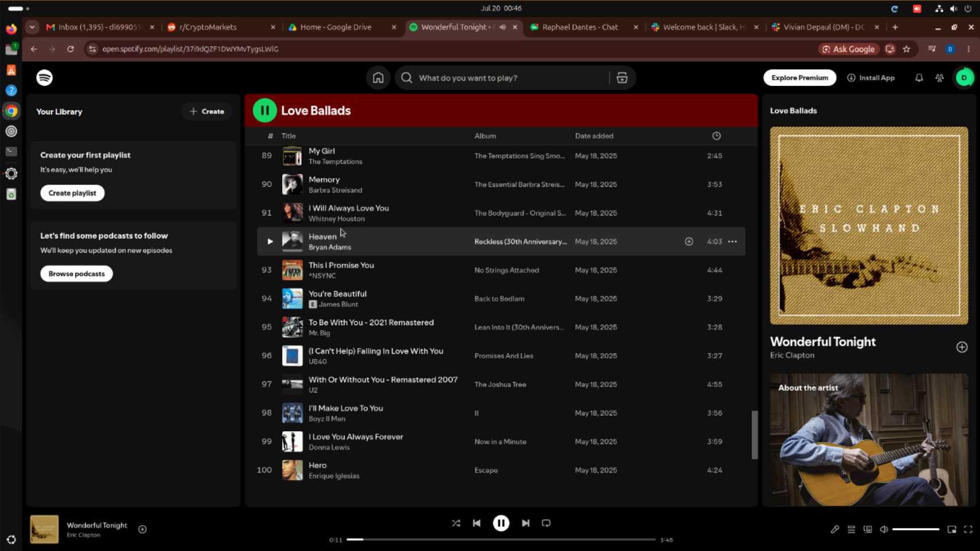Open the system status menu
Screen dimensions: 980x551
tap(953, 9)
